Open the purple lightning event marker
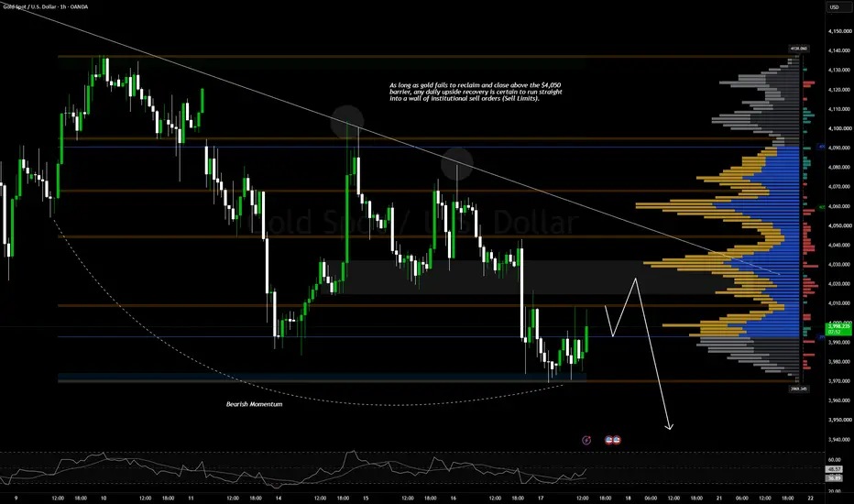This screenshot has height=504, width=854. tap(586, 440)
